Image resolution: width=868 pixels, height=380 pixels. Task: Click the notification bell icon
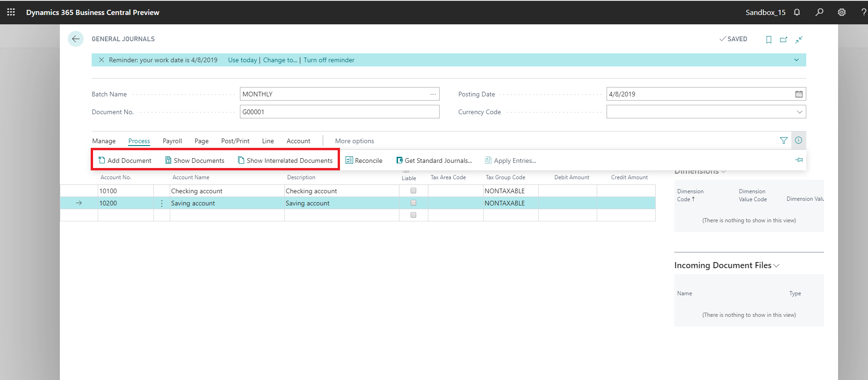pyautogui.click(x=797, y=12)
